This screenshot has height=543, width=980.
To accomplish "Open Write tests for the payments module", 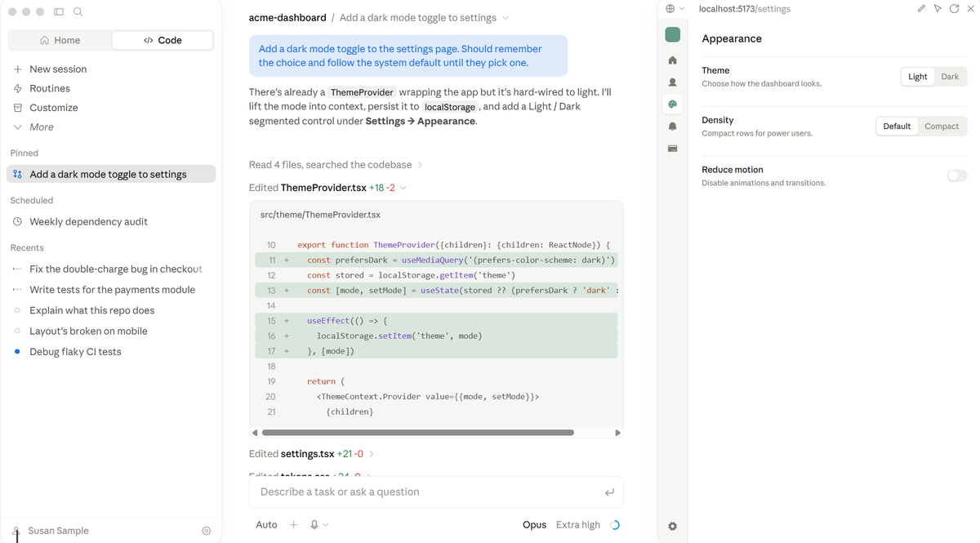I will pyautogui.click(x=113, y=290).
